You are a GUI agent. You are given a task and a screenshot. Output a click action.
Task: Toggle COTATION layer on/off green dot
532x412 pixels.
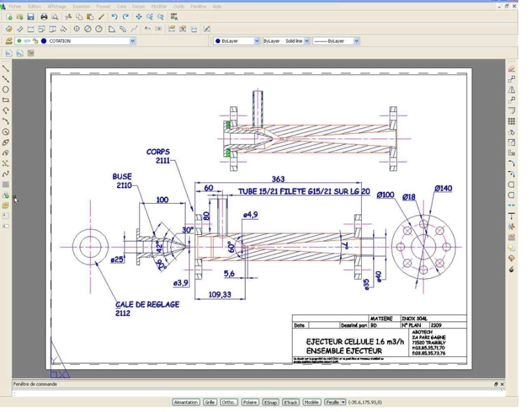point(19,41)
